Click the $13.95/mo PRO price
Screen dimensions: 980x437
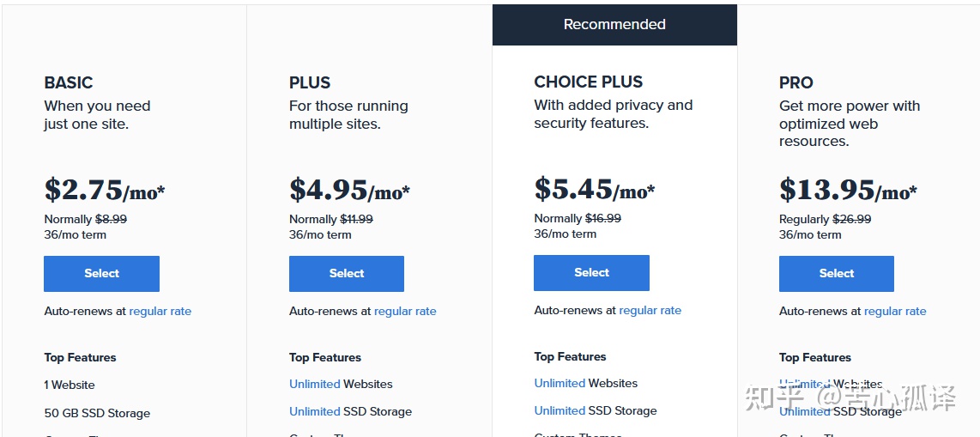(x=847, y=190)
